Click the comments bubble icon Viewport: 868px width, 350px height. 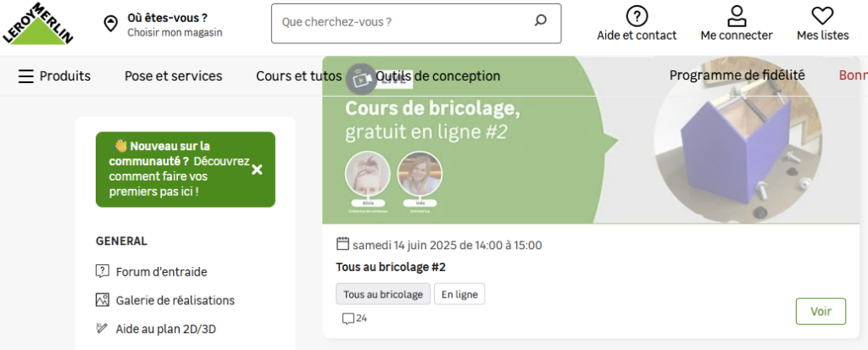coord(348,319)
